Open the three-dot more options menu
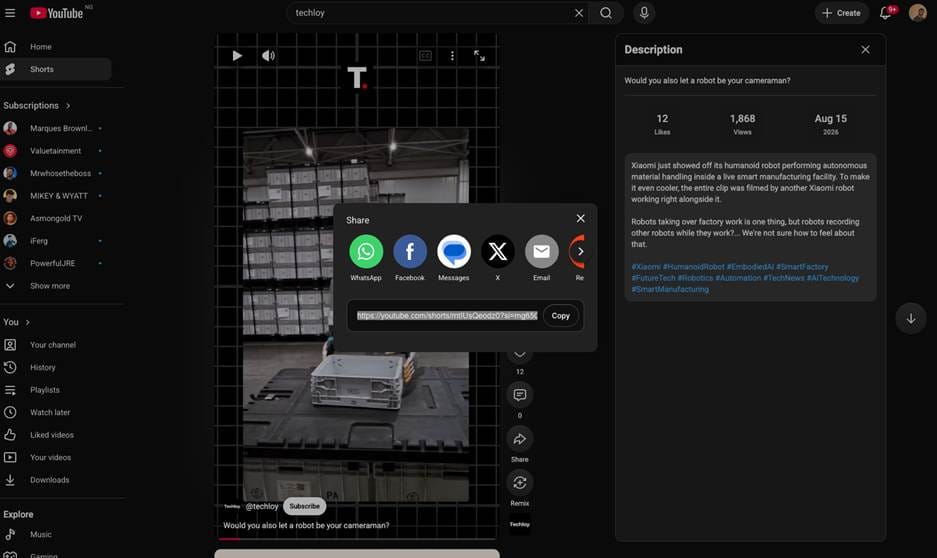 tap(452, 56)
